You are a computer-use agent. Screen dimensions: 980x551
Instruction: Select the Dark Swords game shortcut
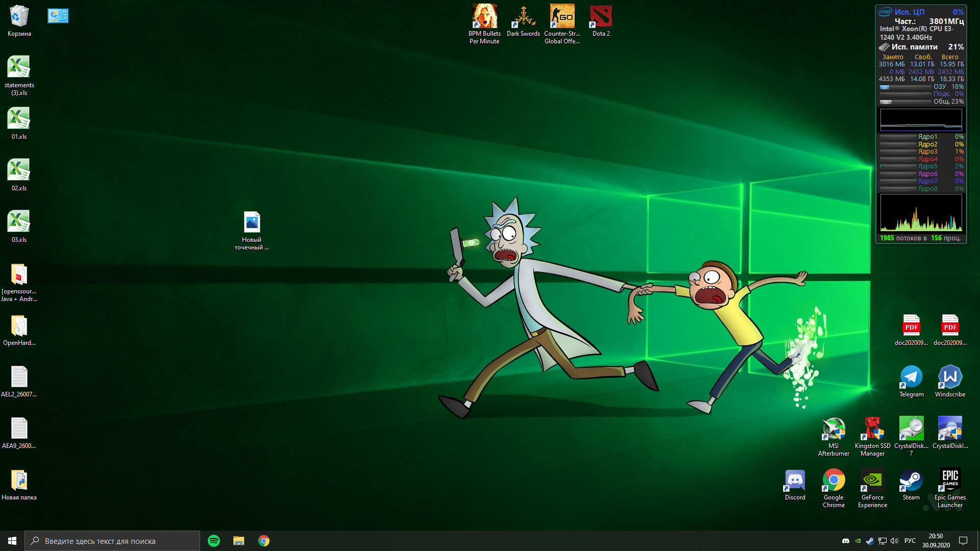click(x=523, y=21)
